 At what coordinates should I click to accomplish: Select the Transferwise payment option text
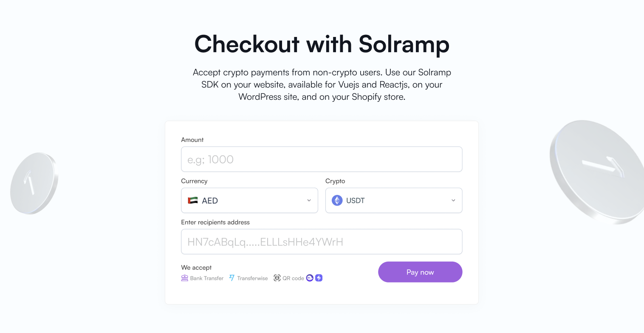coord(253,278)
